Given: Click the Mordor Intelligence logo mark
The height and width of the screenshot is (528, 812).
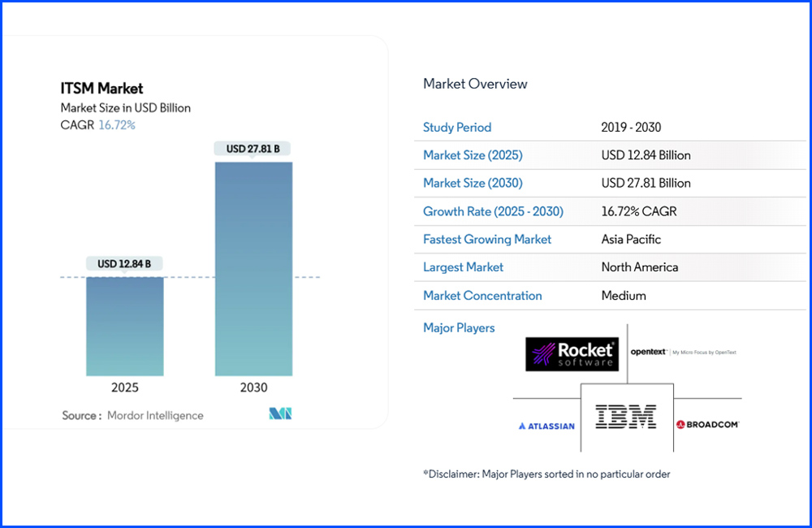Looking at the screenshot, I should pos(280,414).
